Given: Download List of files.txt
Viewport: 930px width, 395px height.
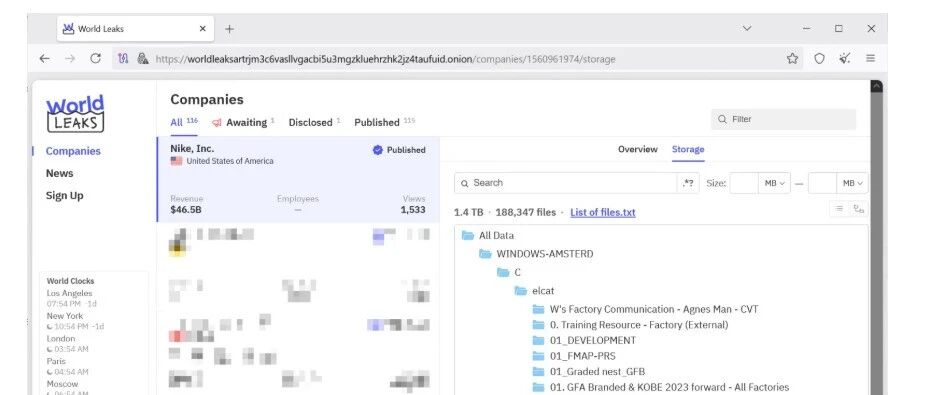Looking at the screenshot, I should click(x=603, y=212).
